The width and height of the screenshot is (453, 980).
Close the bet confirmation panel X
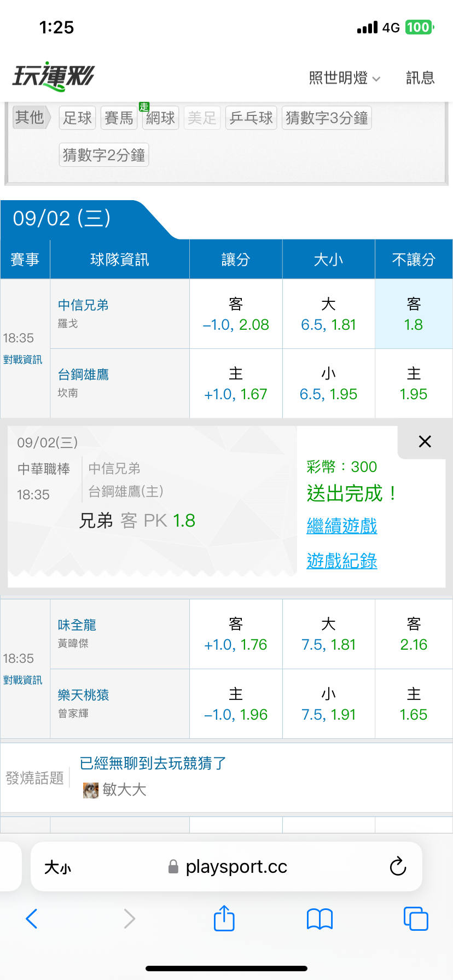point(425,441)
